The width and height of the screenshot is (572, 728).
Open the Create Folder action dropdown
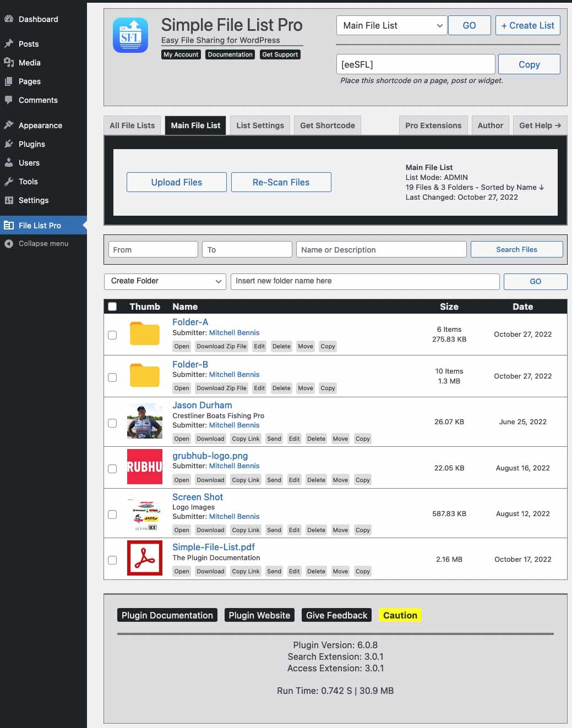point(165,281)
